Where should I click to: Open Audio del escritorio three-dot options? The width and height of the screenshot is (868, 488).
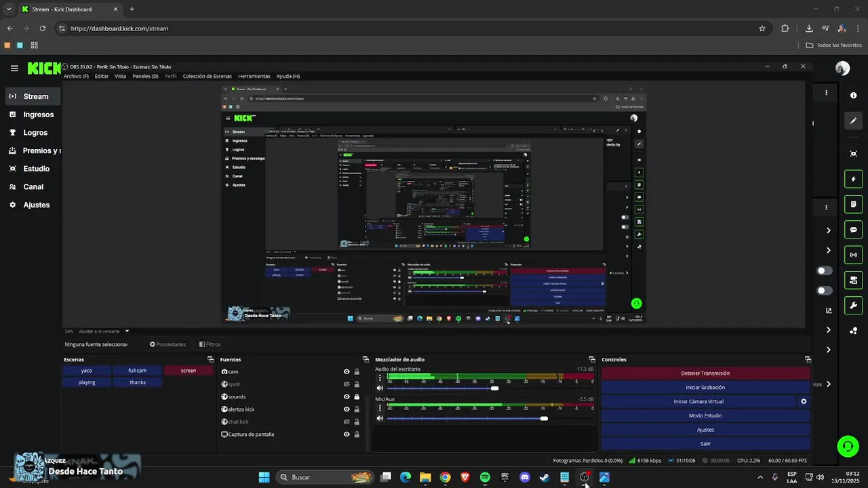point(380,378)
